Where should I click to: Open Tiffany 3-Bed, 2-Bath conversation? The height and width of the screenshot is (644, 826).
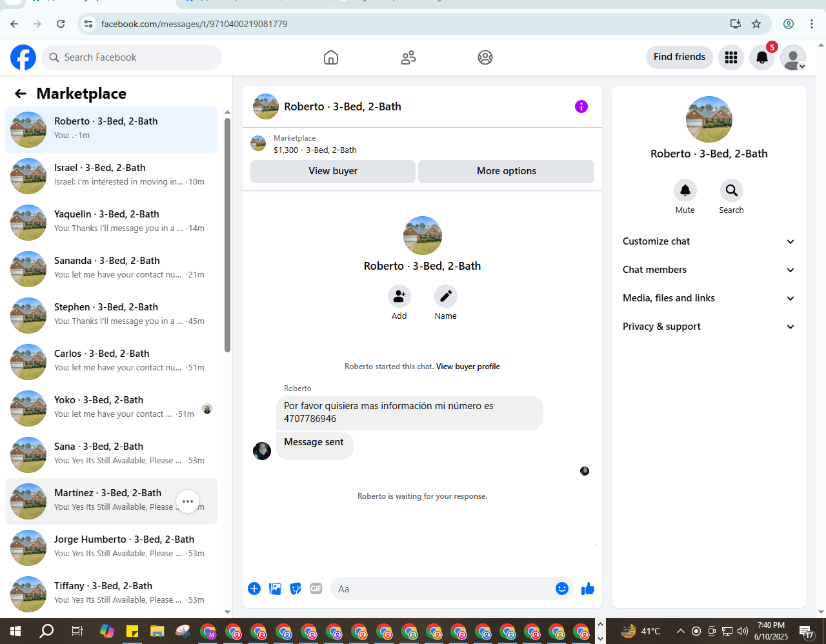click(112, 594)
